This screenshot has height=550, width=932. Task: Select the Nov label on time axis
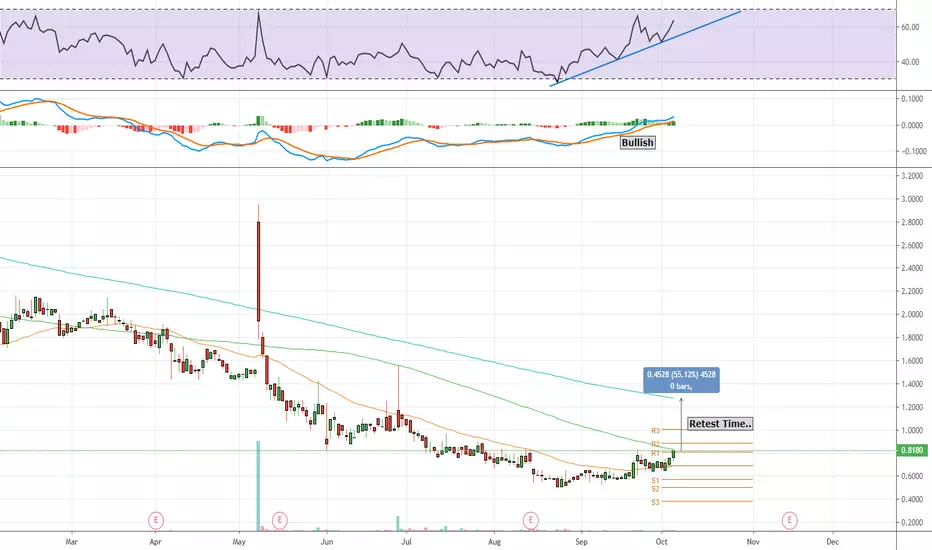pyautogui.click(x=753, y=542)
